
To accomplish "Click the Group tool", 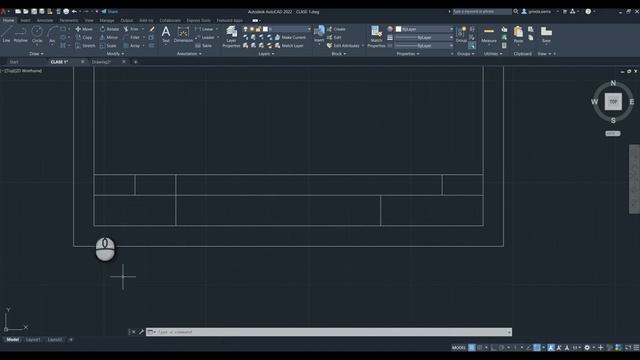I will (461, 34).
